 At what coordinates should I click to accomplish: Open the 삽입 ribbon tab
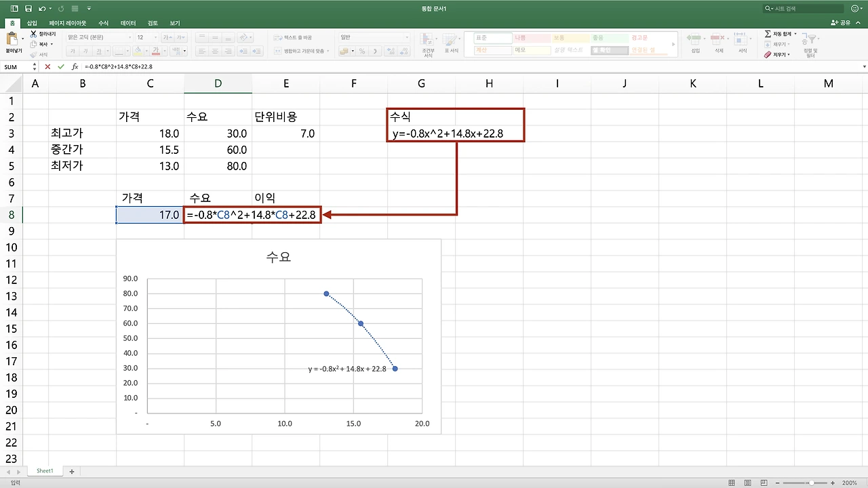point(32,23)
